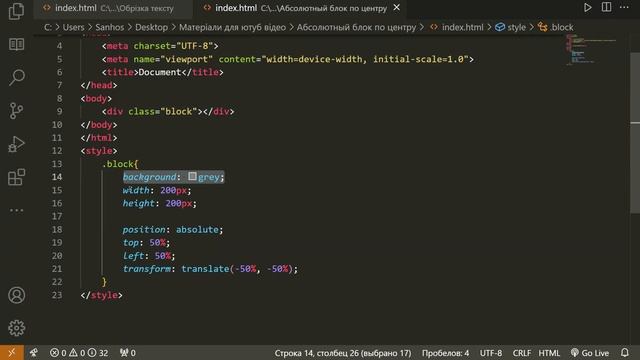Open remote window indicator in status bar
This screenshot has height=360, width=640.
click(11, 353)
